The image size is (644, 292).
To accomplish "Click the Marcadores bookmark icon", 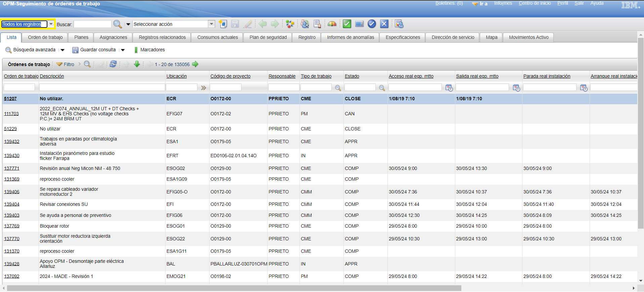I will [x=136, y=50].
